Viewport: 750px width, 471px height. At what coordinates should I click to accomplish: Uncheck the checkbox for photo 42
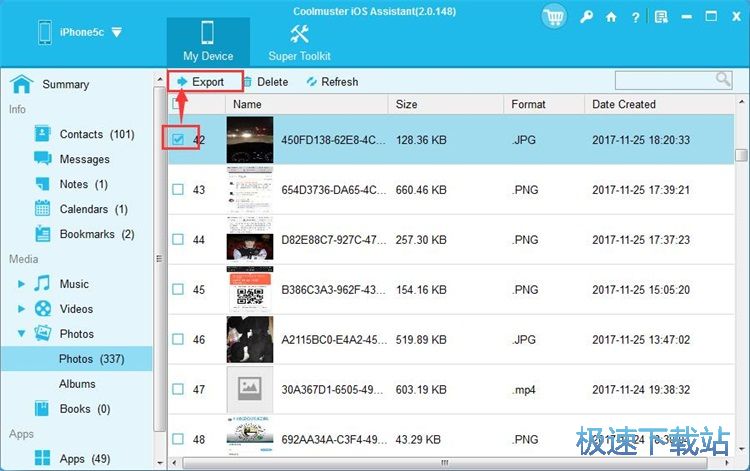pyautogui.click(x=178, y=139)
